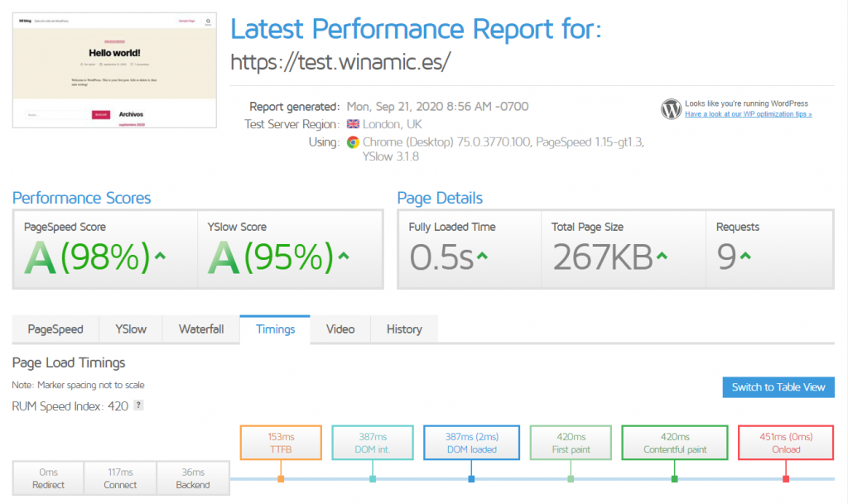The width and height of the screenshot is (848, 504).
Task: Click the WordPress logo icon
Action: click(670, 108)
